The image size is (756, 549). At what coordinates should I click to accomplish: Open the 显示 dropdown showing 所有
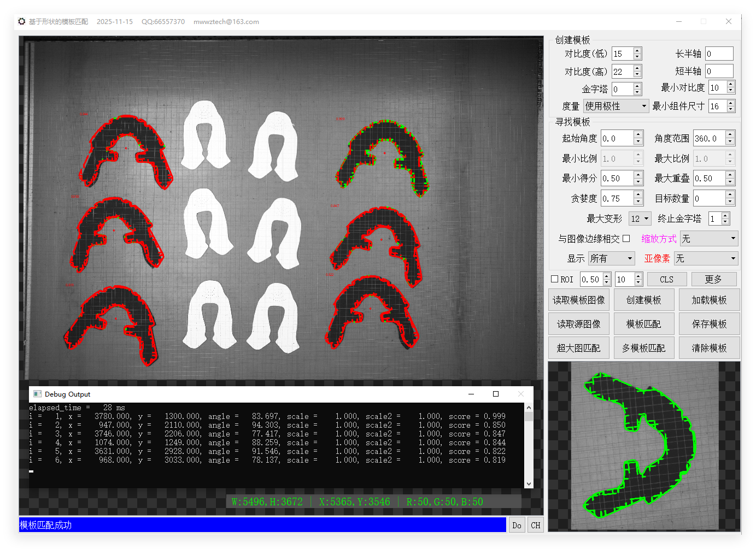coord(611,258)
